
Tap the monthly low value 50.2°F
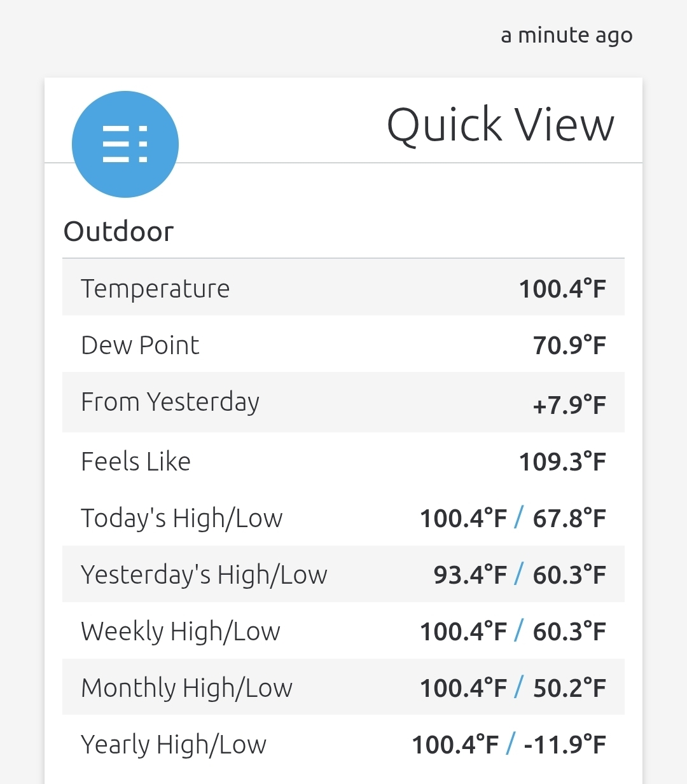click(x=569, y=688)
